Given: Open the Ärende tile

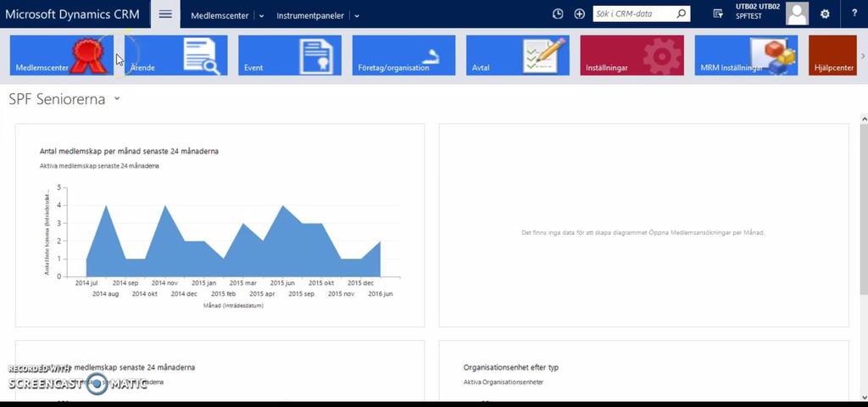Looking at the screenshot, I should (176, 55).
